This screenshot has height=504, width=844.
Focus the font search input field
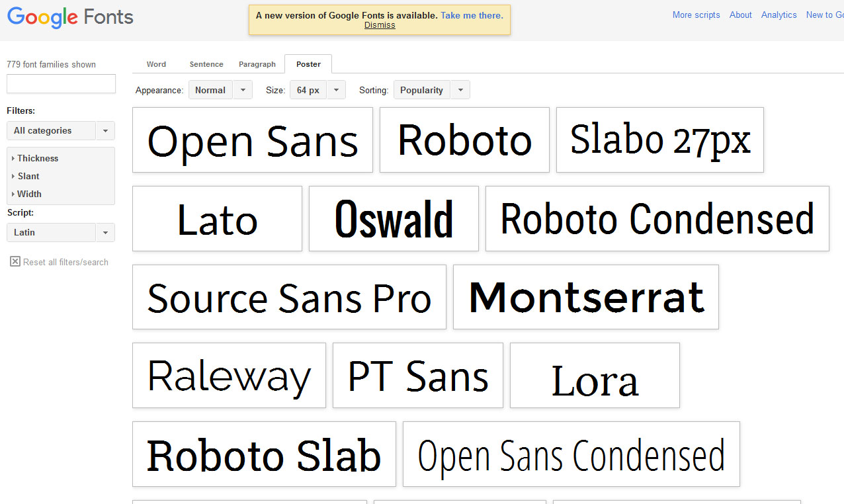coord(61,84)
